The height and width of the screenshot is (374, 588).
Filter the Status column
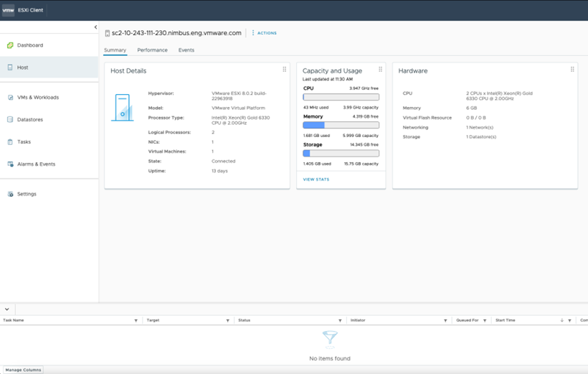340,321
